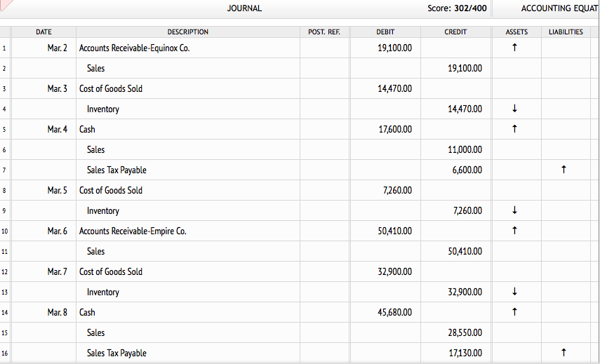Click the CREDIT column header
Viewport: 600px width, 364px height.
[455, 32]
